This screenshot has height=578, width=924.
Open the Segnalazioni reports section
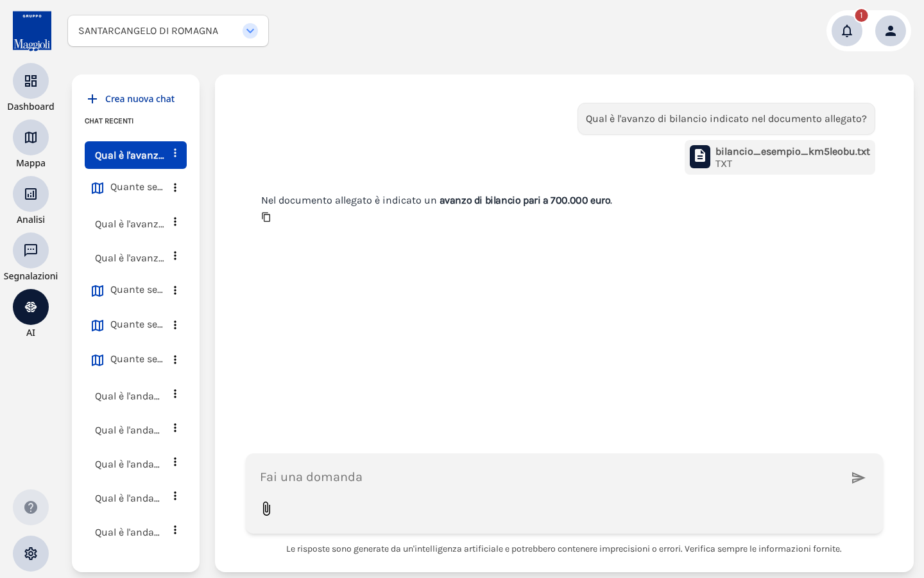tap(31, 250)
